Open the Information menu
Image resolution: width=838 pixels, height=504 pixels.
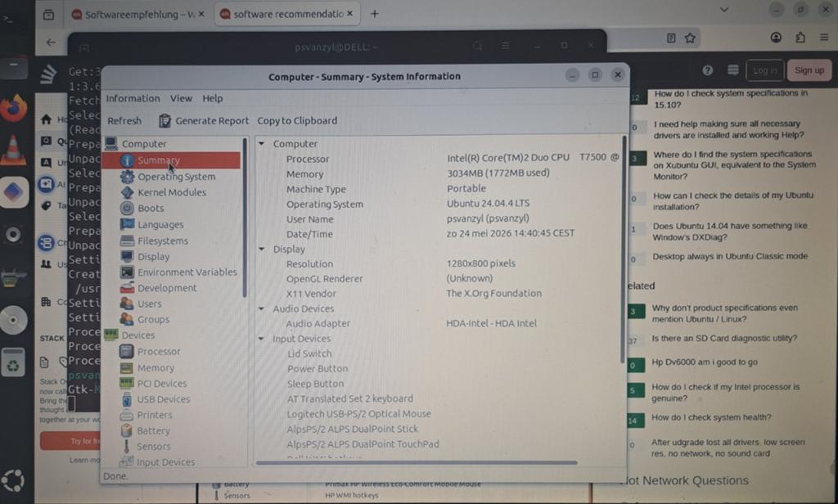[133, 98]
